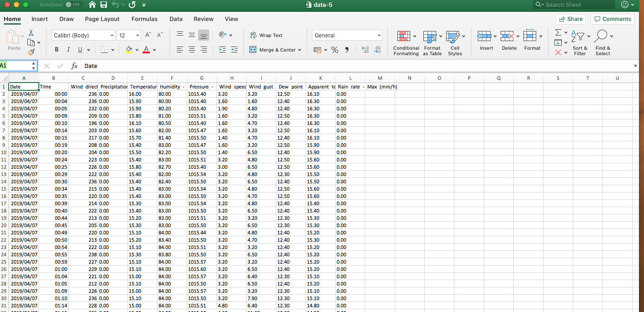Align text left
This screenshot has width=644, height=312.
point(180,50)
